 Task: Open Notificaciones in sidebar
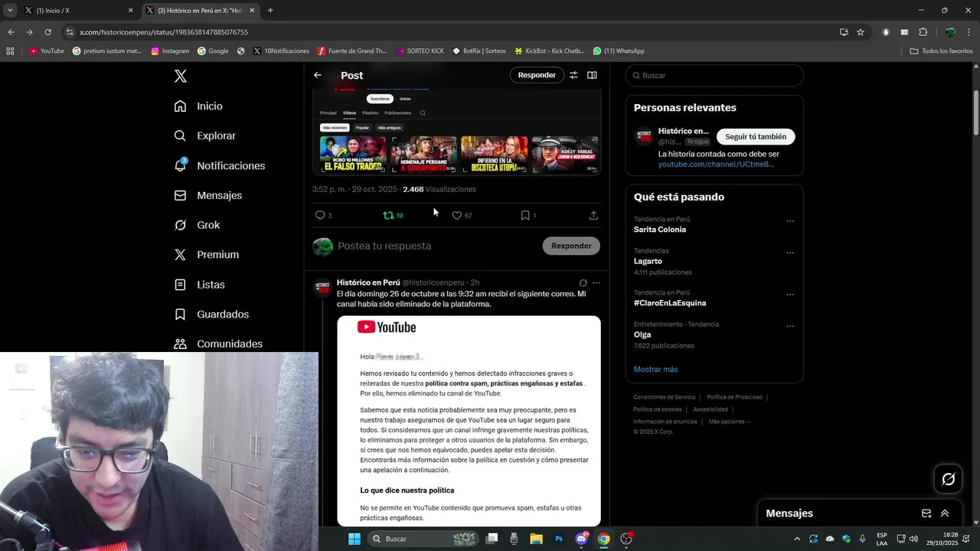pyautogui.click(x=220, y=165)
